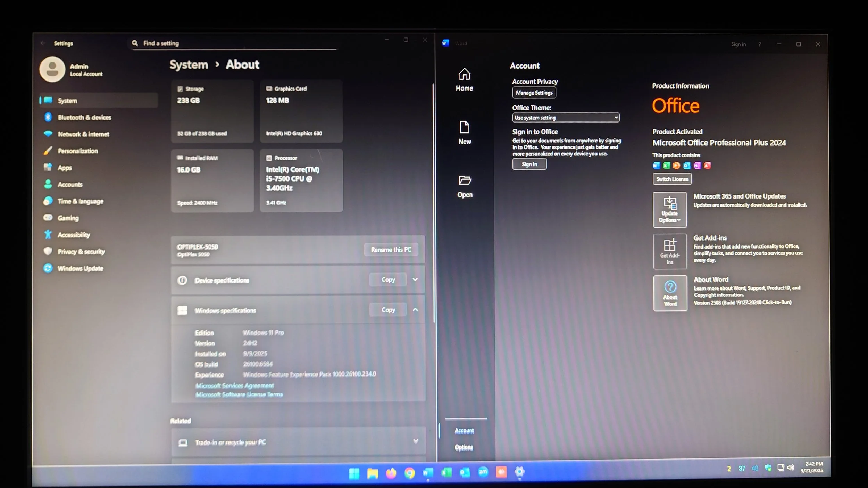Open the Office Theme dropdown
The image size is (868, 488).
566,118
